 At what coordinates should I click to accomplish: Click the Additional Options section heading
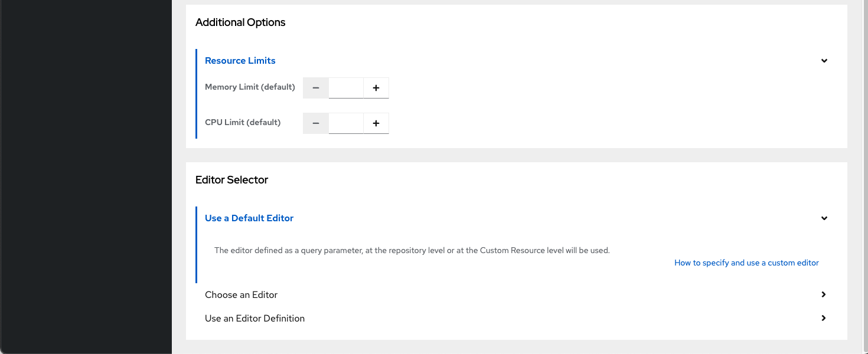(x=240, y=22)
